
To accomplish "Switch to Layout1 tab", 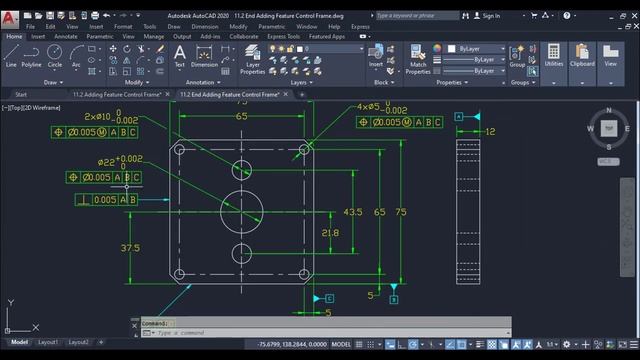I will point(48,342).
